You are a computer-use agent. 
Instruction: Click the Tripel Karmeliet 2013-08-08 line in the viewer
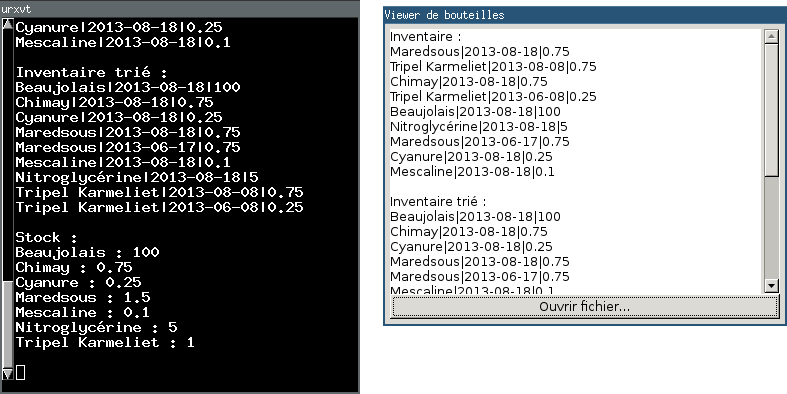(x=493, y=67)
